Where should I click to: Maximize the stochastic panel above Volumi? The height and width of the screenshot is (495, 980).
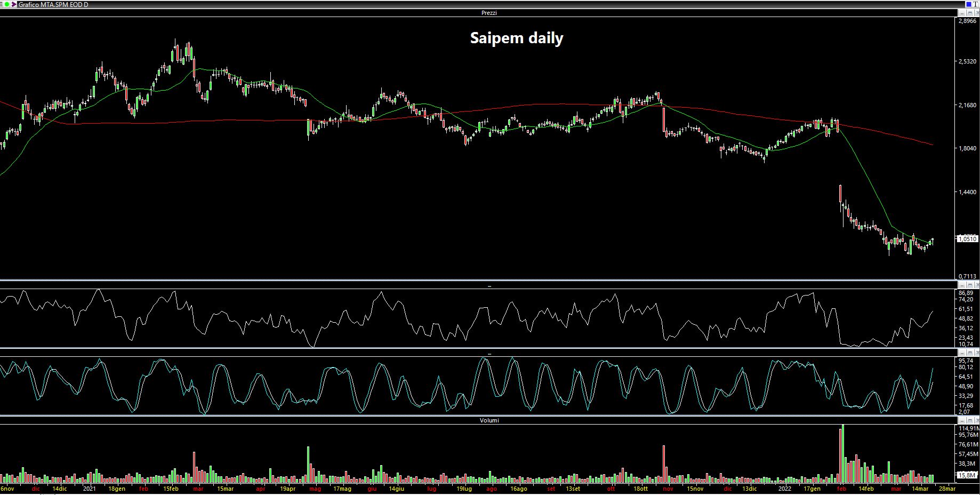point(970,353)
